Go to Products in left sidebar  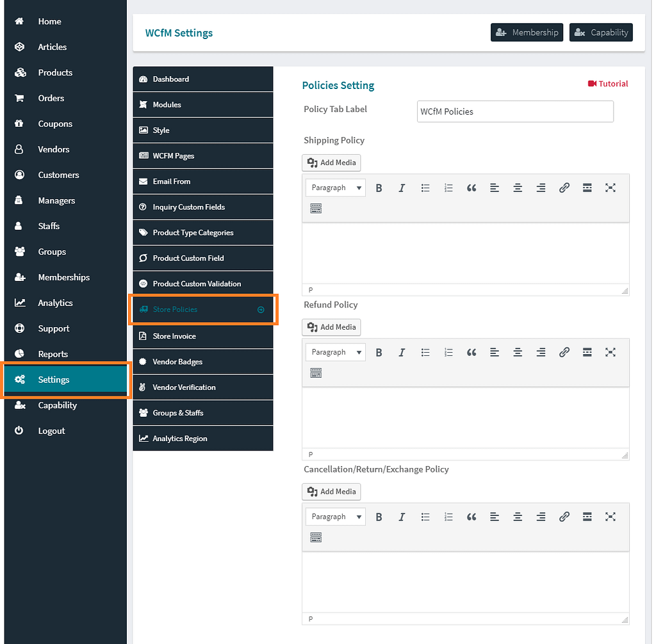[55, 72]
